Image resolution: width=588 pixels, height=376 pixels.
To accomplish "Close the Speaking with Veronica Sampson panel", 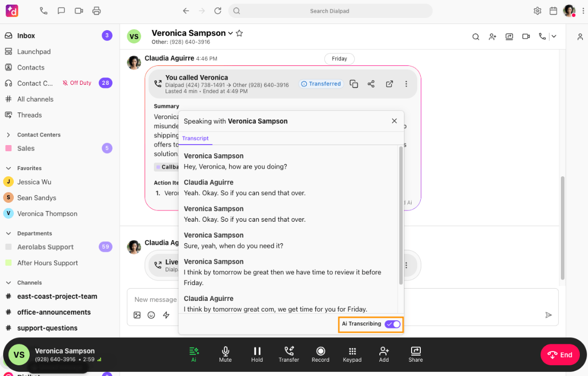I will [x=394, y=121].
